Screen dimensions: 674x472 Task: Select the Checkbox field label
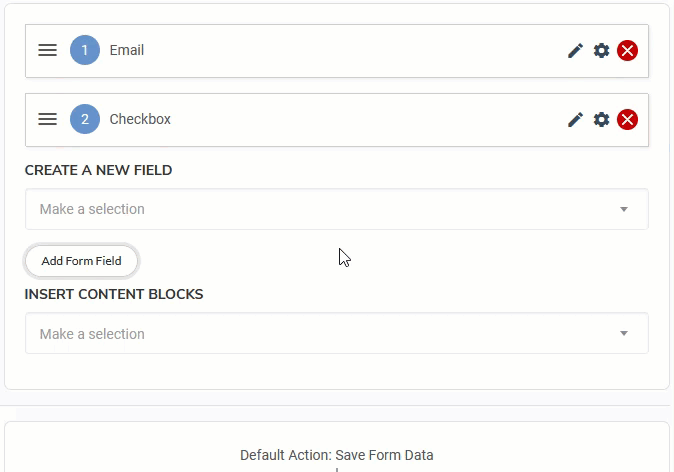140,119
